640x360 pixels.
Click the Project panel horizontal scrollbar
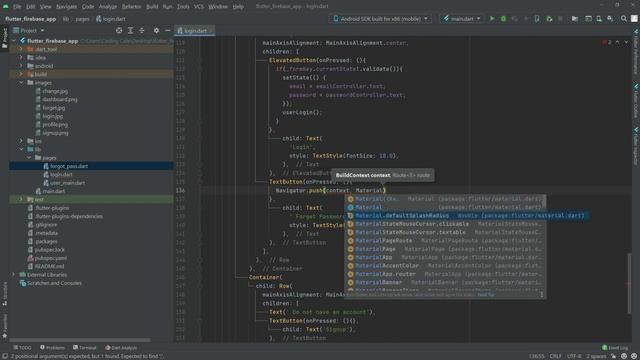point(80,340)
